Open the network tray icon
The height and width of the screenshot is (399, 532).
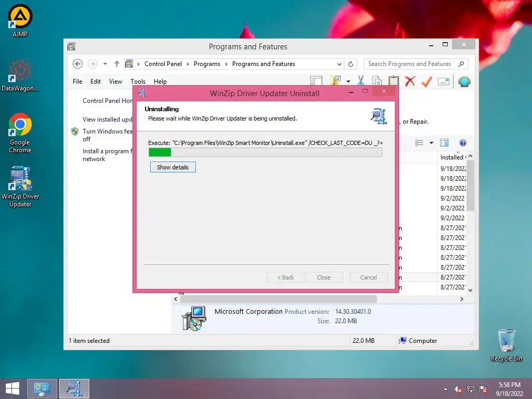coord(471,389)
